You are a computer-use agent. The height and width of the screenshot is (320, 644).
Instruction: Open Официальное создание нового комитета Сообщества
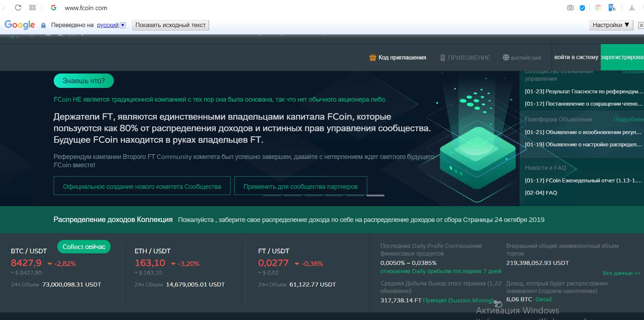click(142, 186)
